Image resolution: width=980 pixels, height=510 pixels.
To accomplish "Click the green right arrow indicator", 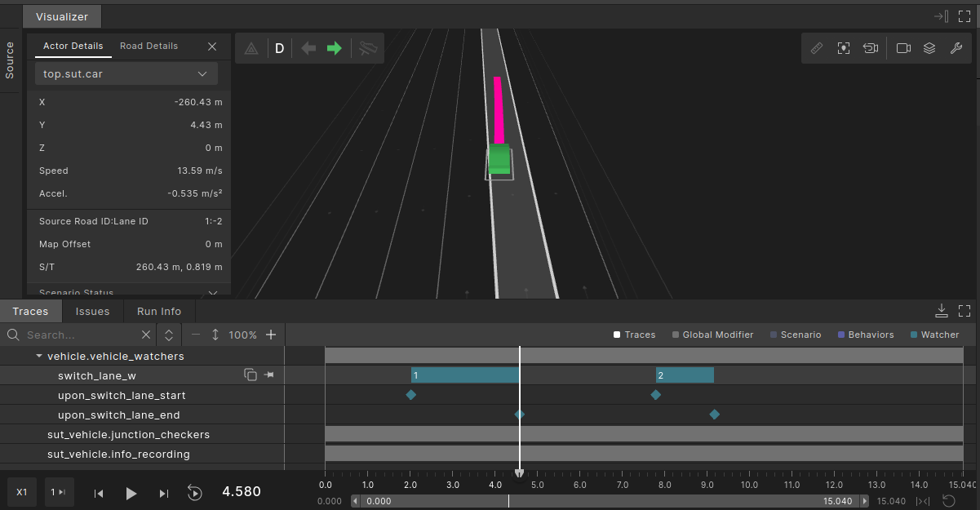I will click(334, 48).
